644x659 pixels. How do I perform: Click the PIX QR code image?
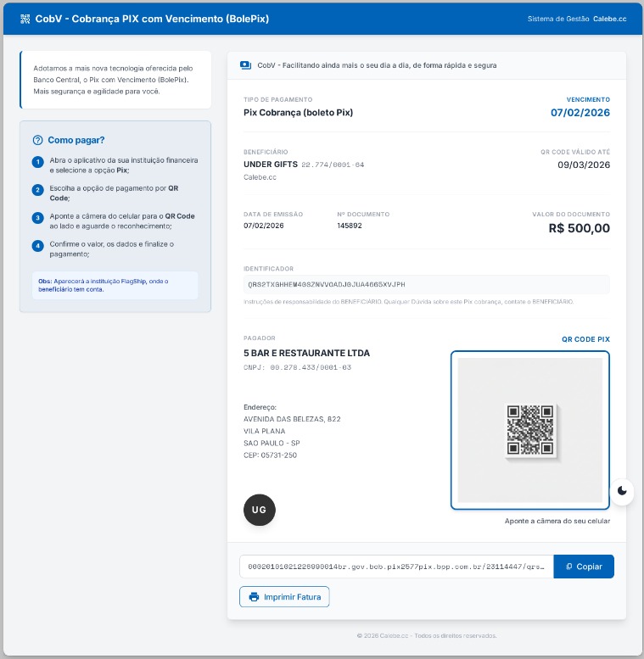point(530,430)
